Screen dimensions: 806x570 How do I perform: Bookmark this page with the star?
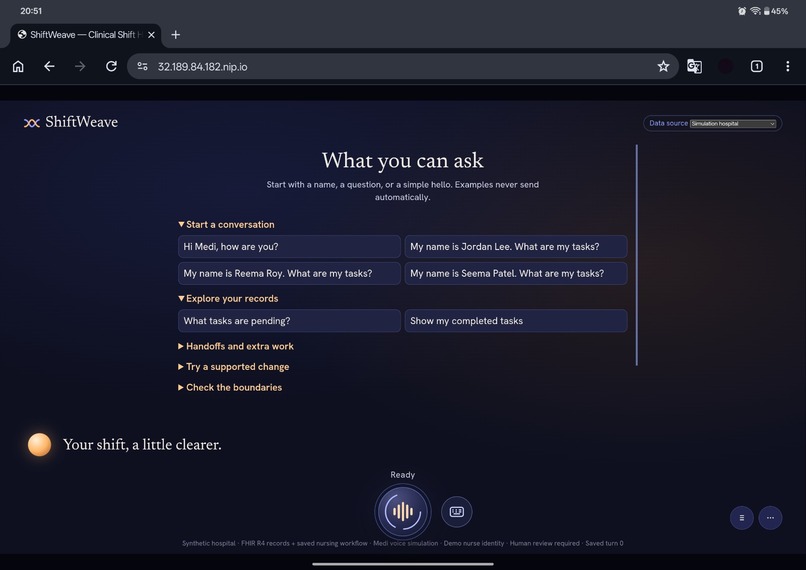tap(663, 66)
